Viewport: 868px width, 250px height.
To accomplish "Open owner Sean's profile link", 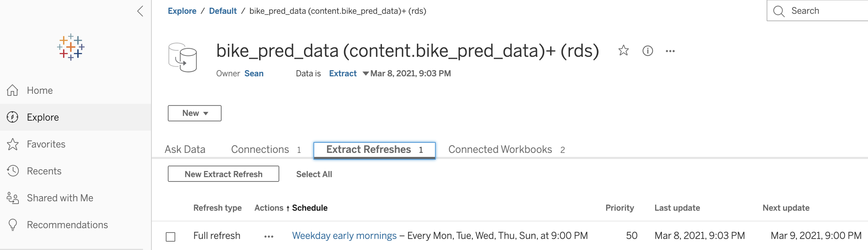I will point(254,74).
